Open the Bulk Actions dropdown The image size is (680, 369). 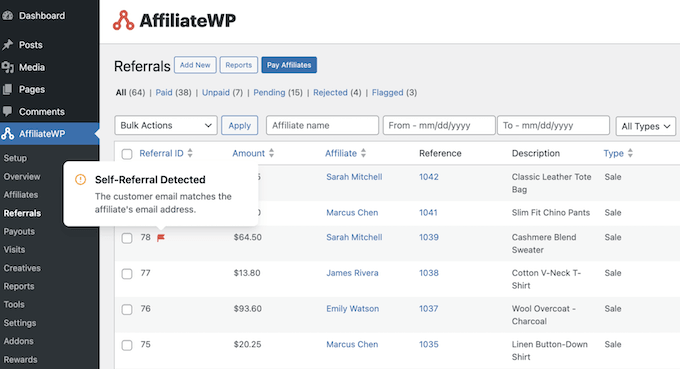[x=166, y=125]
